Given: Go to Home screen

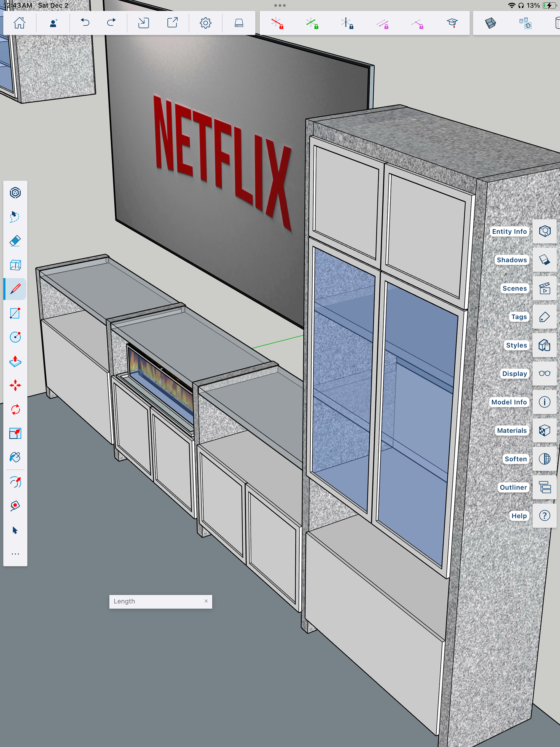Looking at the screenshot, I should [x=19, y=23].
